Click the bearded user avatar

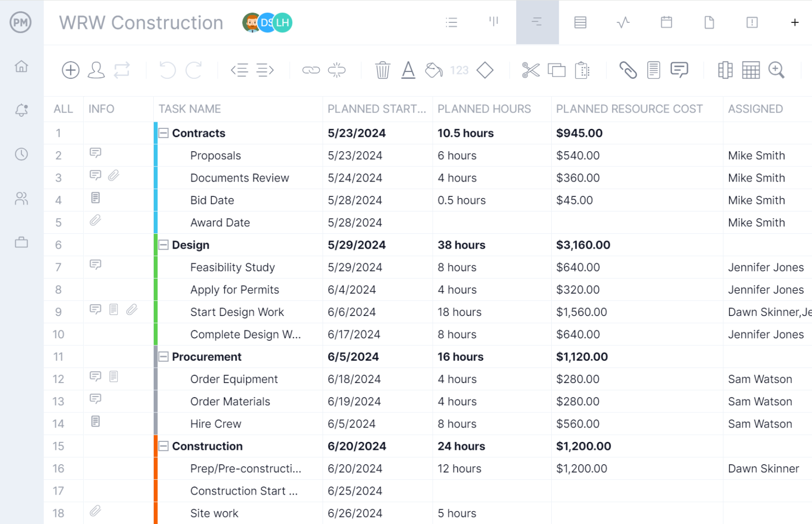coord(251,22)
